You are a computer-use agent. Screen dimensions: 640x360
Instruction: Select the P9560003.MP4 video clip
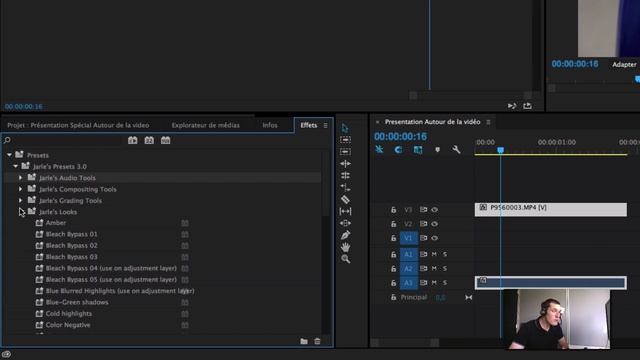551,209
